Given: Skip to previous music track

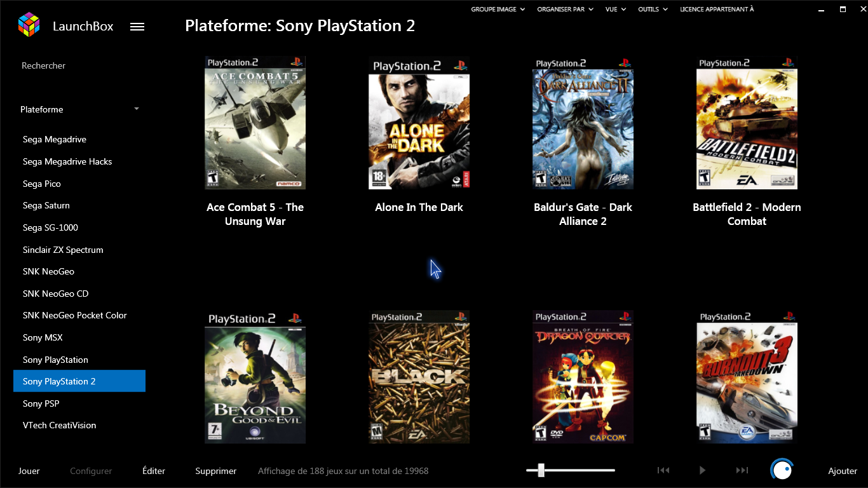Looking at the screenshot, I should click(663, 470).
